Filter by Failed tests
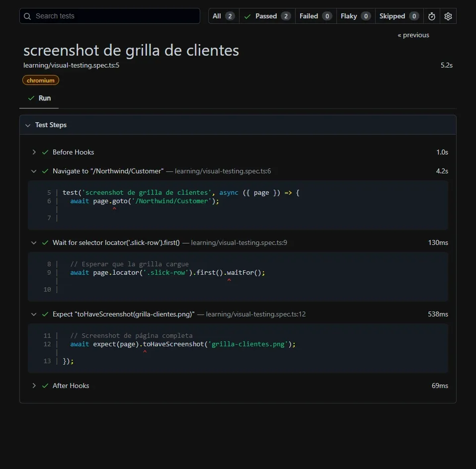 [x=316, y=16]
